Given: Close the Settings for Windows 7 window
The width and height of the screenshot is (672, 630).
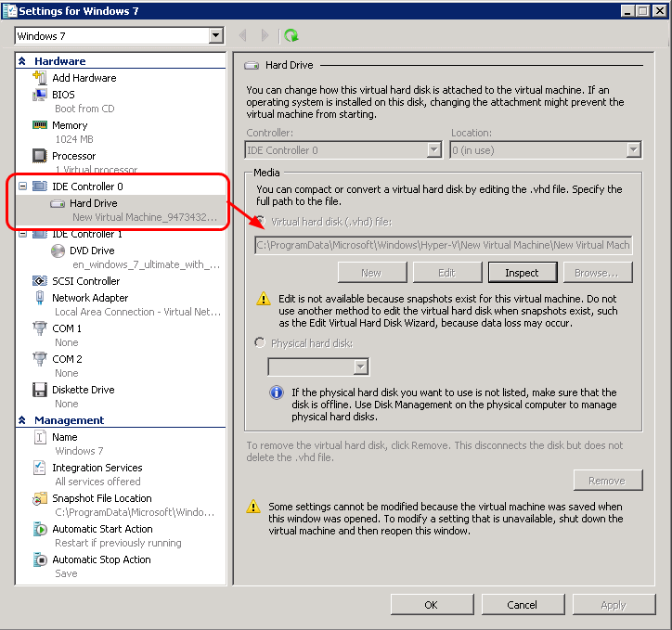Looking at the screenshot, I should coord(660,11).
